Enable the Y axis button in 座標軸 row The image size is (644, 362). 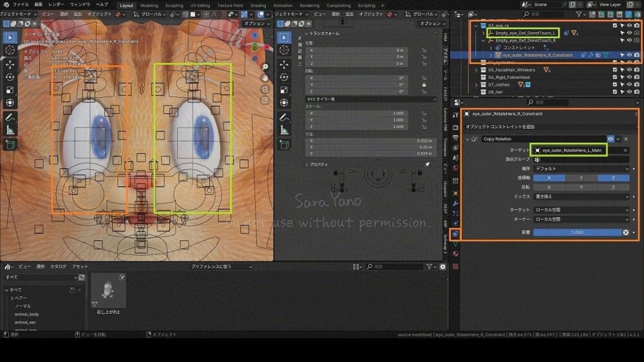[x=582, y=178]
